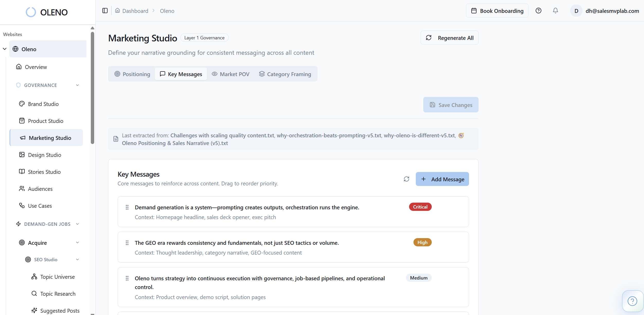The width and height of the screenshot is (644, 315).
Task: Collapse the Oleno website tree arrow
Action: 5,49
